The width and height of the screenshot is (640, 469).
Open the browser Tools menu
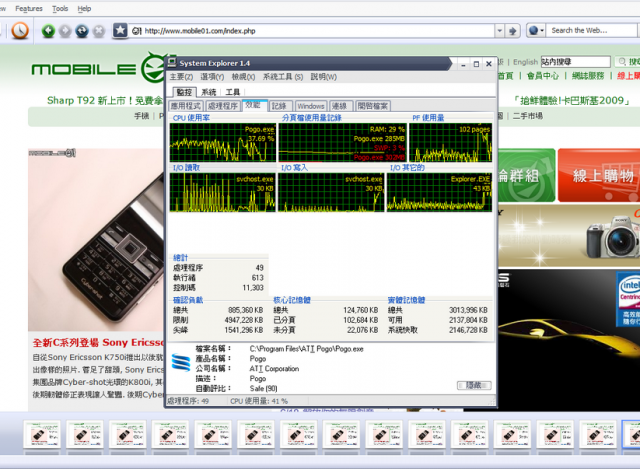60,9
